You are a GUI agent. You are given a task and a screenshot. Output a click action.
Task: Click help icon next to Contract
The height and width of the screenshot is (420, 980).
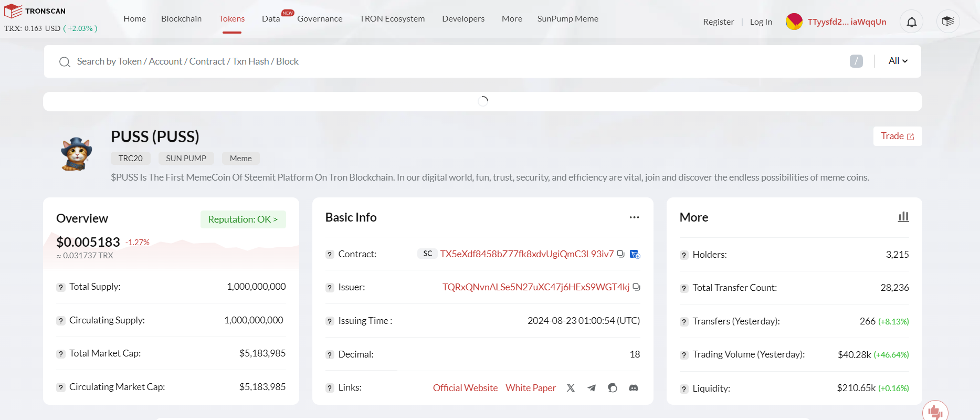[x=330, y=255]
